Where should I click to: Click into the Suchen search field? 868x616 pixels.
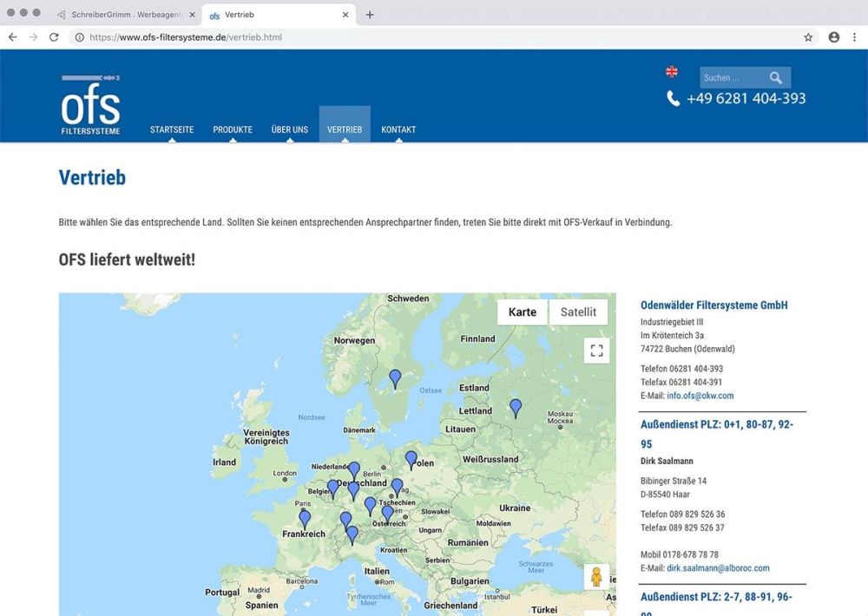point(729,78)
